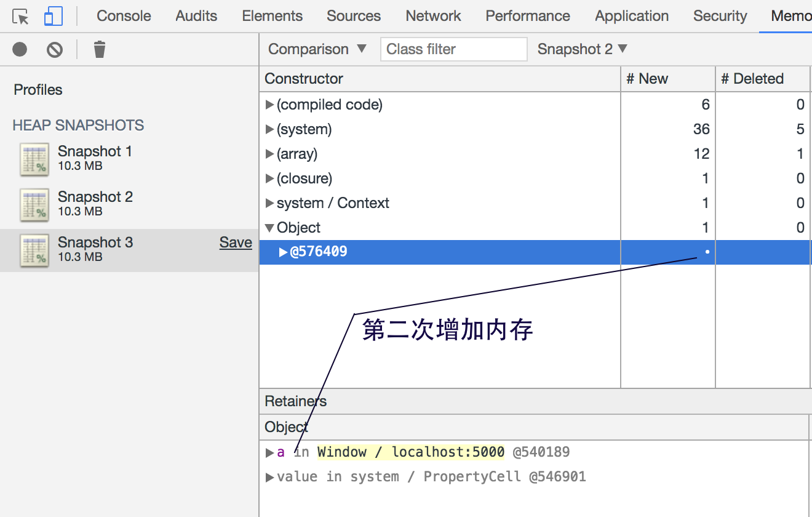Focus the Class filter field

(x=454, y=49)
